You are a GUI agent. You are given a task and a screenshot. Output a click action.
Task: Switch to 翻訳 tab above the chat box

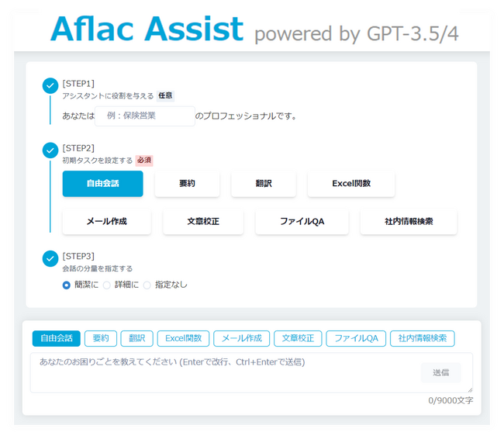137,338
